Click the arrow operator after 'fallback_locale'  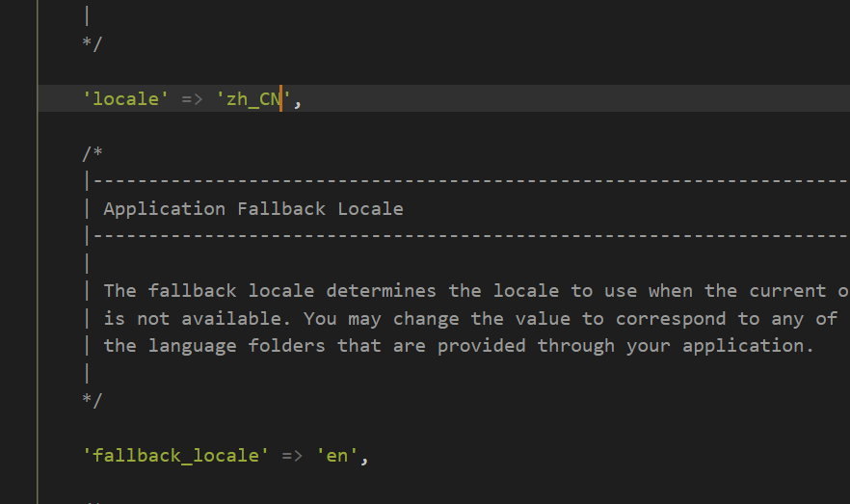pyautogui.click(x=292, y=456)
